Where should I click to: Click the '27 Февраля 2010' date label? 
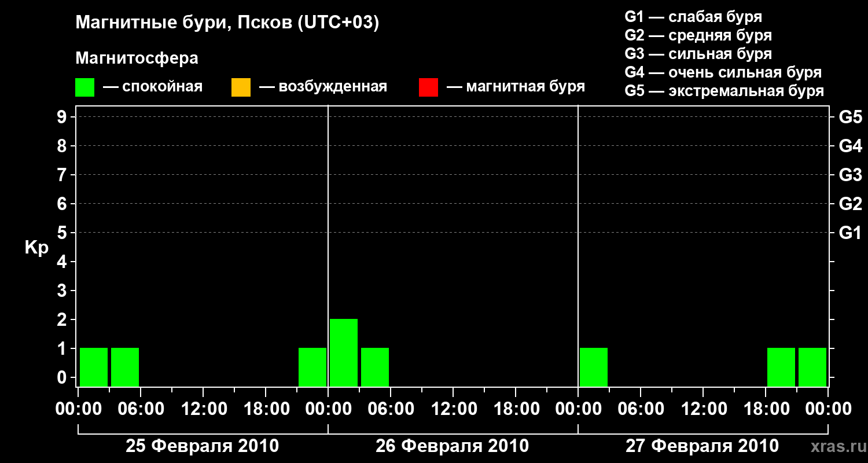pyautogui.click(x=703, y=446)
